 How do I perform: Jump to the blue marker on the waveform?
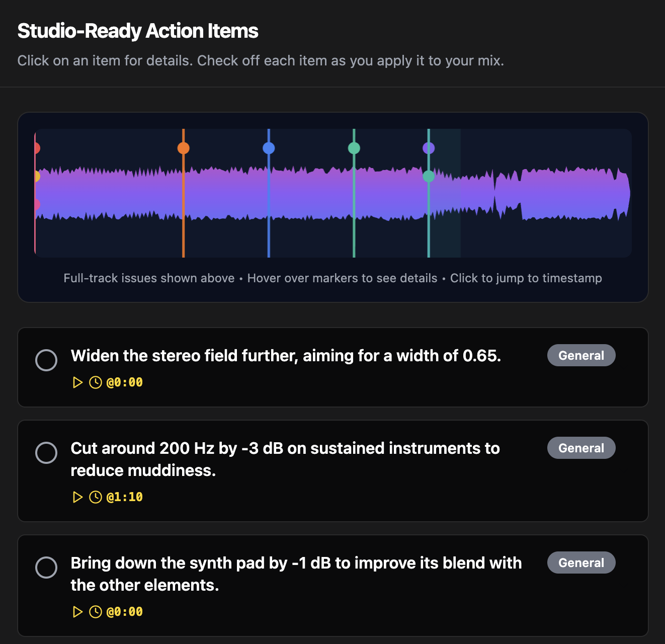coord(269,147)
